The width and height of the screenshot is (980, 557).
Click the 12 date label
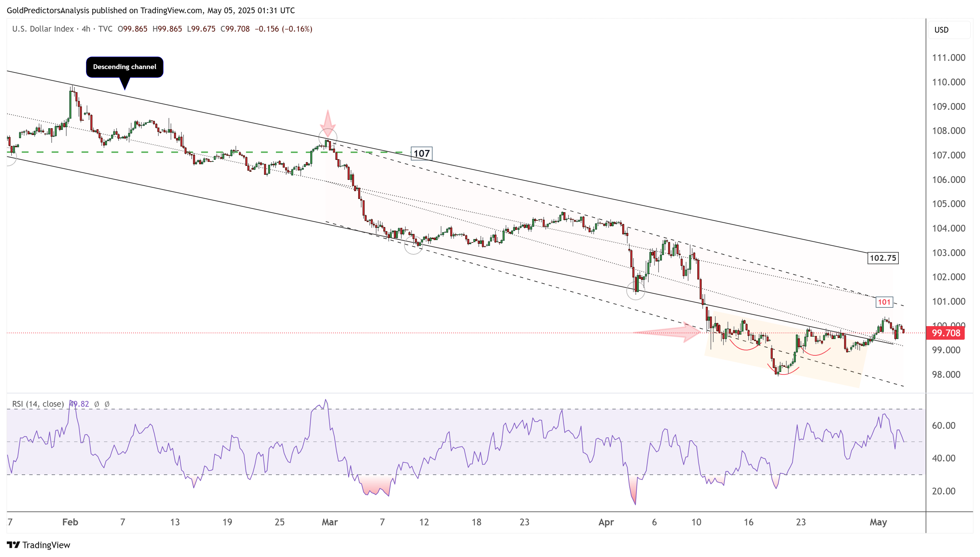[424, 522]
